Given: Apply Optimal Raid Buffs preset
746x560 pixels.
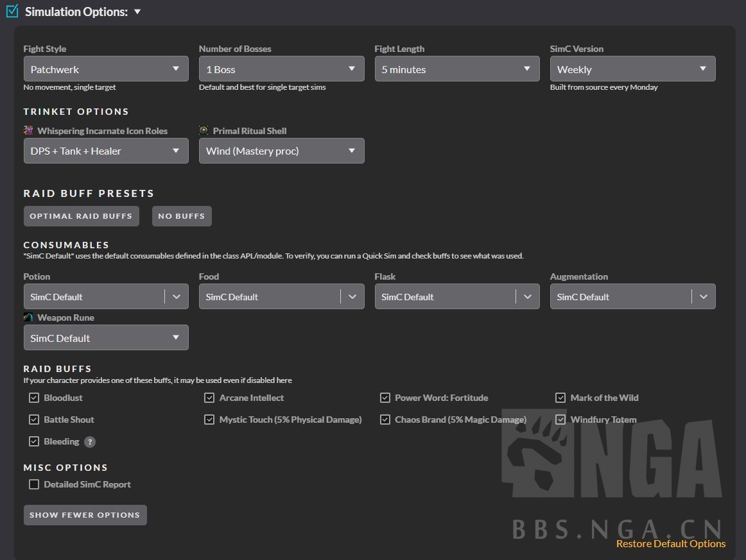Looking at the screenshot, I should click(81, 216).
